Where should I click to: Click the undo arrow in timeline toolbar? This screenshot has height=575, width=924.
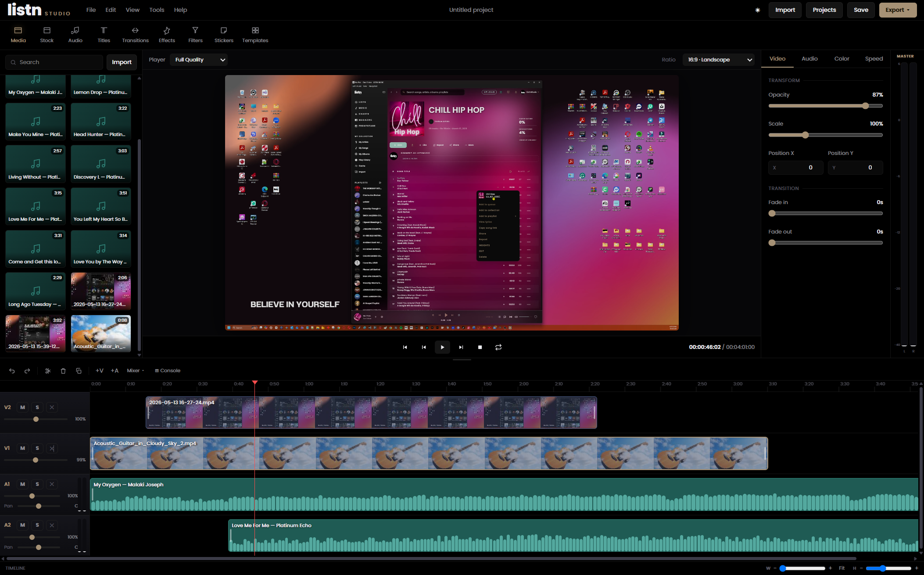point(12,371)
